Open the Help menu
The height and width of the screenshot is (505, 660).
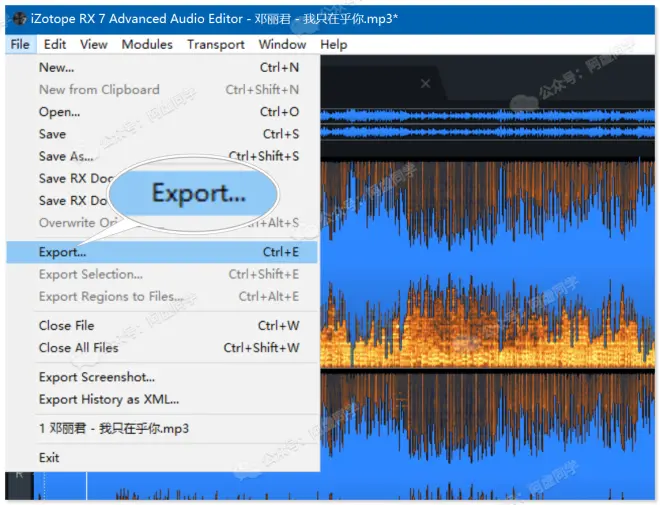[333, 44]
